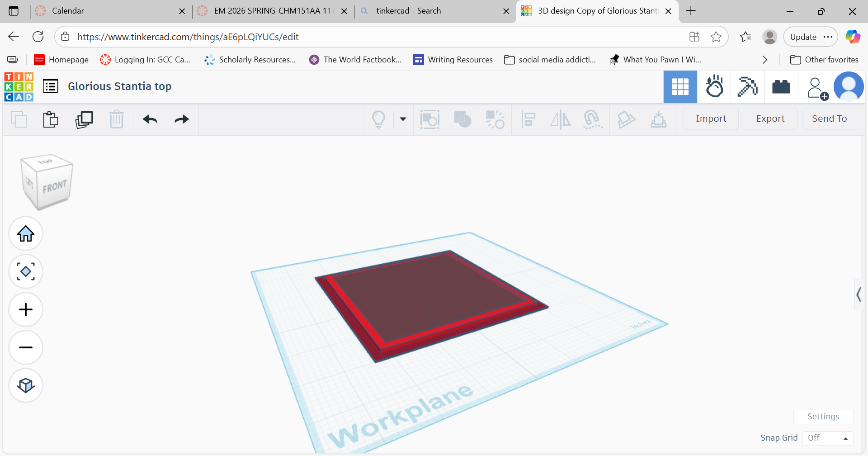Click the Paste tool icon

(x=51, y=119)
